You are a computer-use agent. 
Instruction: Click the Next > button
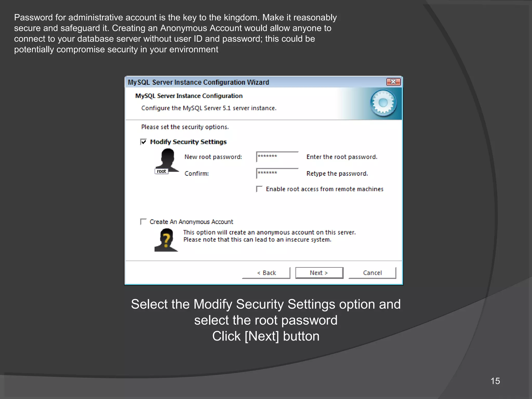[x=319, y=273]
